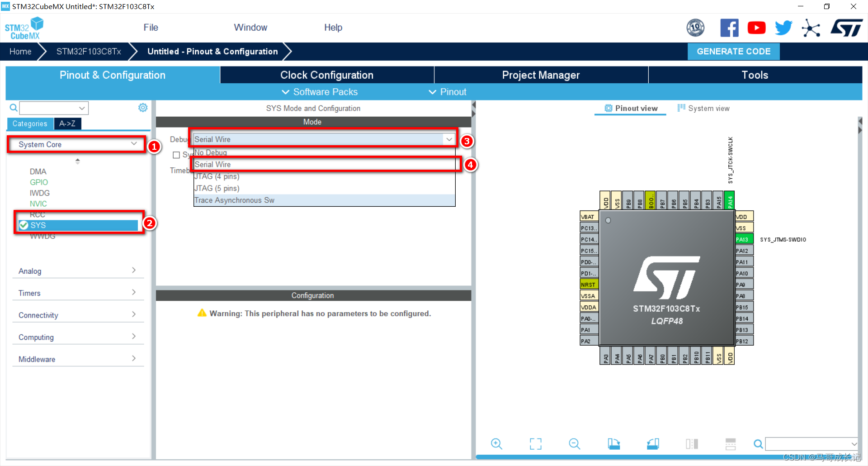Choose Serial Wire option in list
868x466 pixels.
pos(324,164)
